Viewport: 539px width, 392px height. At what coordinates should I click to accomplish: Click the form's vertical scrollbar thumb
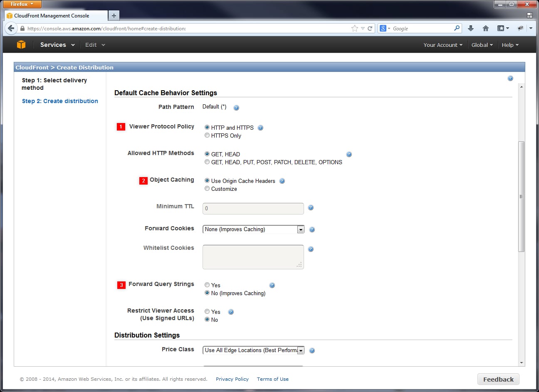[522, 196]
